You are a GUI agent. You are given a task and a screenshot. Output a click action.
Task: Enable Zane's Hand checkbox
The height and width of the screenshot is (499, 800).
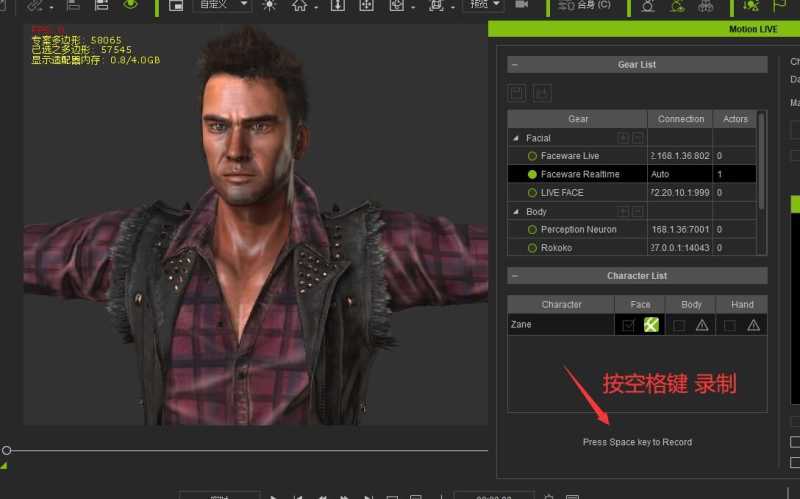(x=731, y=325)
